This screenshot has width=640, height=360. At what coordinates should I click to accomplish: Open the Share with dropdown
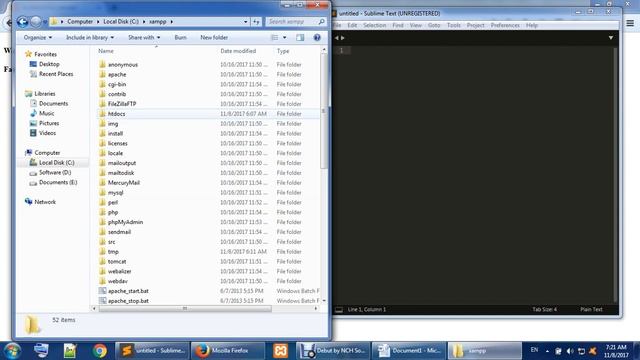(144, 38)
